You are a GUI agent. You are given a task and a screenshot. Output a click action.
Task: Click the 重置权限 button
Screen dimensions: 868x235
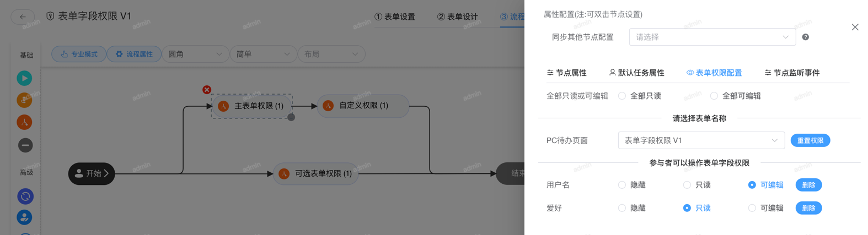(810, 140)
